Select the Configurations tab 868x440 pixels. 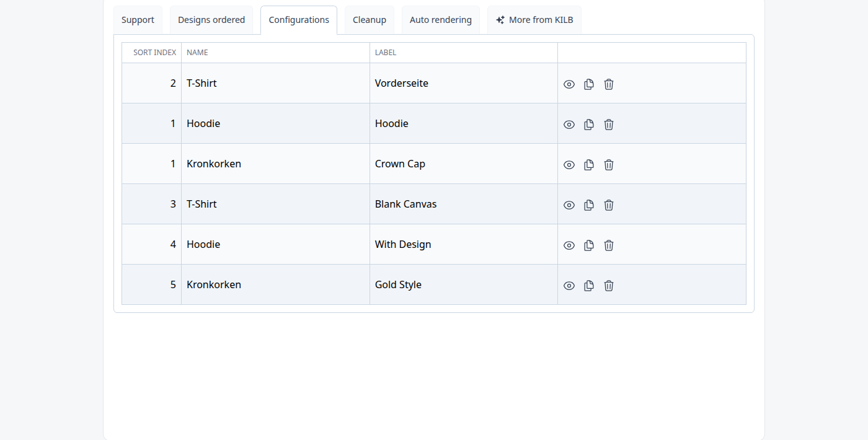[299, 20]
